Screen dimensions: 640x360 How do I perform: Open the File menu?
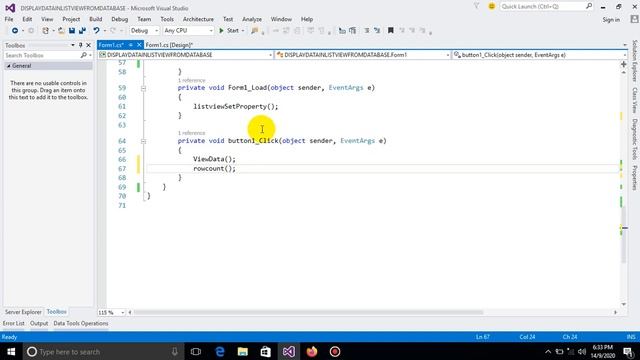pyautogui.click(x=9, y=19)
